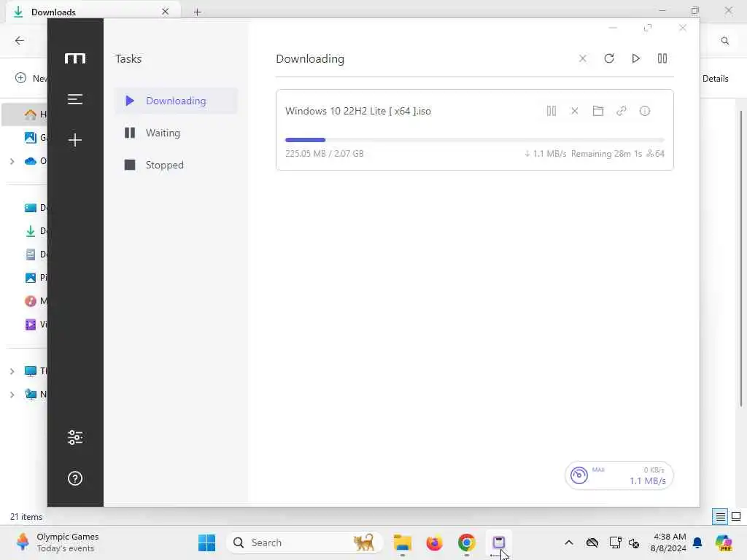Select the Windows 10 22H2 Lite iso file name

pos(357,111)
